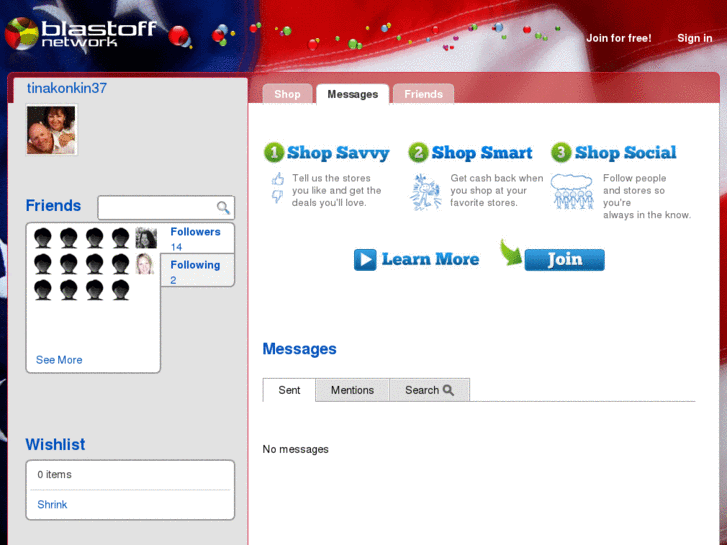Click the Shop Savvy heading
The image size is (727, 545).
pyautogui.click(x=338, y=153)
